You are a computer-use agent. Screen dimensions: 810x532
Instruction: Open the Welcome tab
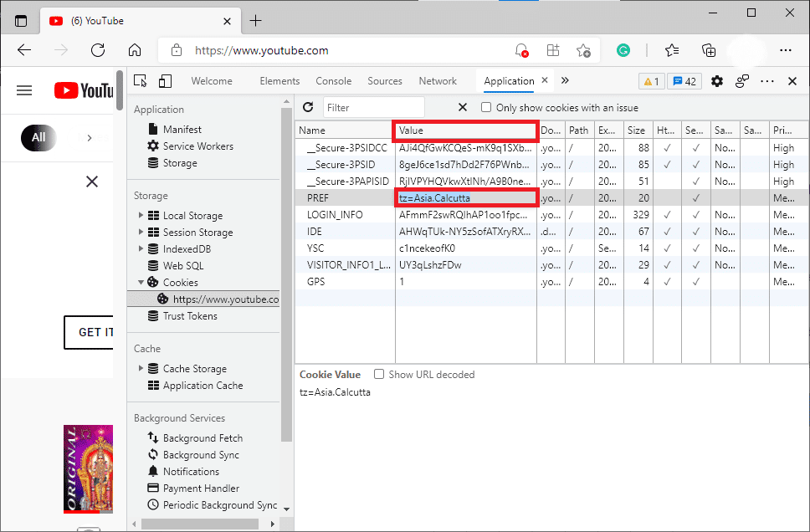tap(211, 81)
